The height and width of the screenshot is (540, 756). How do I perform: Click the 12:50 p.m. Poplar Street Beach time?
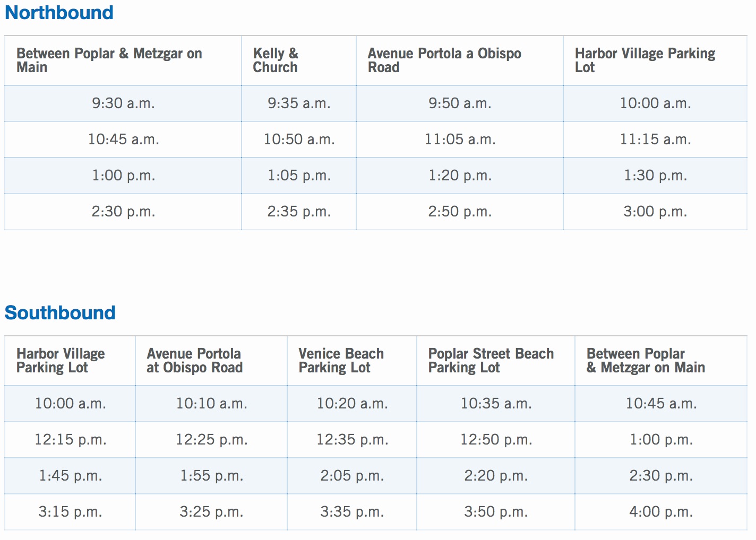[x=496, y=440]
